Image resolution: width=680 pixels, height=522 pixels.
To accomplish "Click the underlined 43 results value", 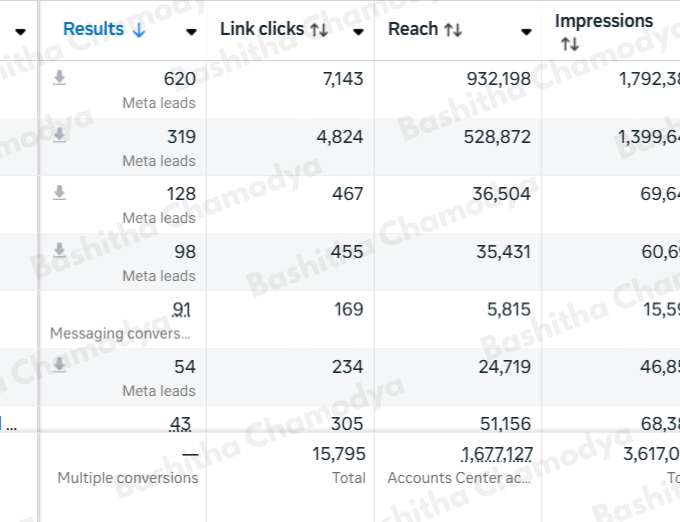I will point(180,424).
